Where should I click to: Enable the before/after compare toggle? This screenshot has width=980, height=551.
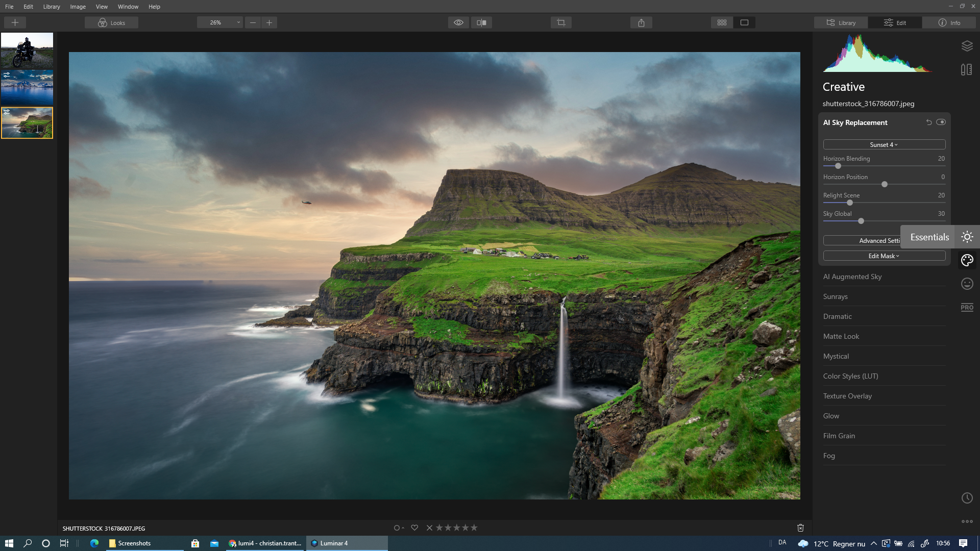(480, 22)
